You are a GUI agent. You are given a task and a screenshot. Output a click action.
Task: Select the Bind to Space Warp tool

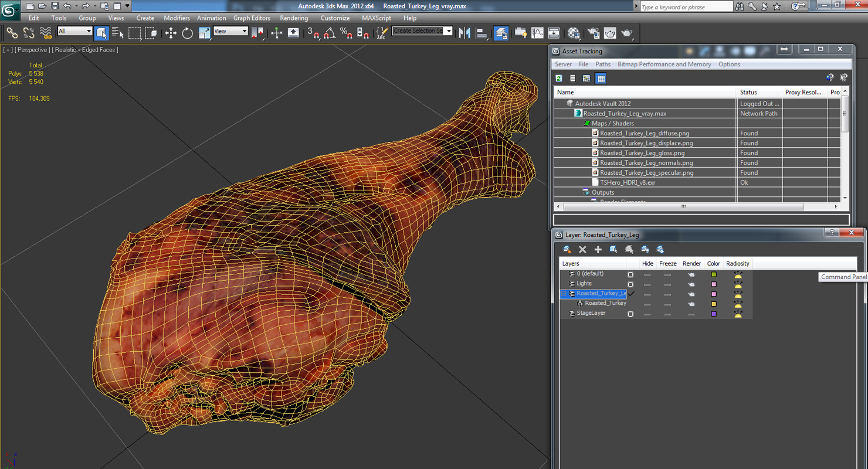coord(45,33)
